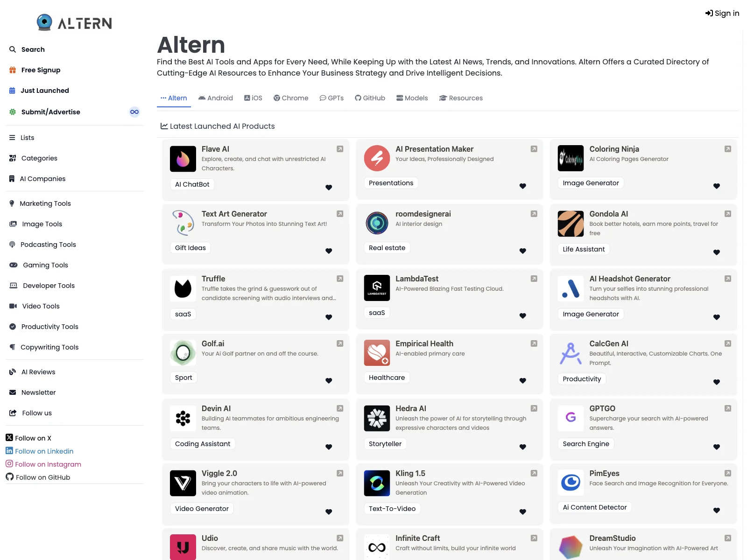Click the Devin AI logo

[x=183, y=419]
